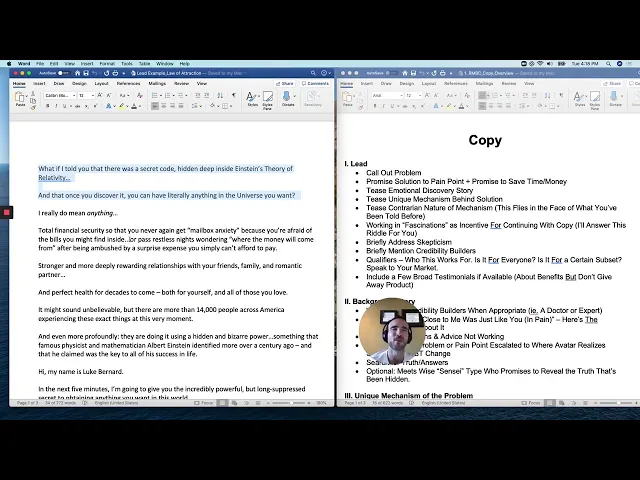The image size is (640, 480).
Task: Open Review tab in Lead Example window
Action: coord(182,83)
